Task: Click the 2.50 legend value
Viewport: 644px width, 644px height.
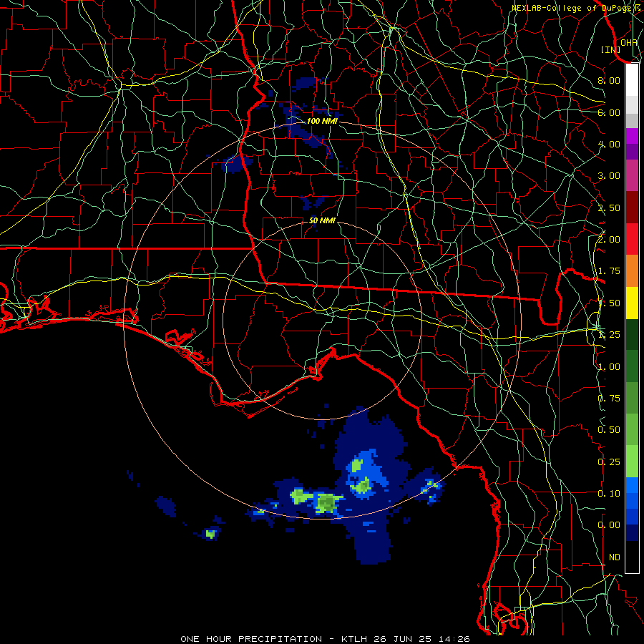Action: pyautogui.click(x=609, y=208)
